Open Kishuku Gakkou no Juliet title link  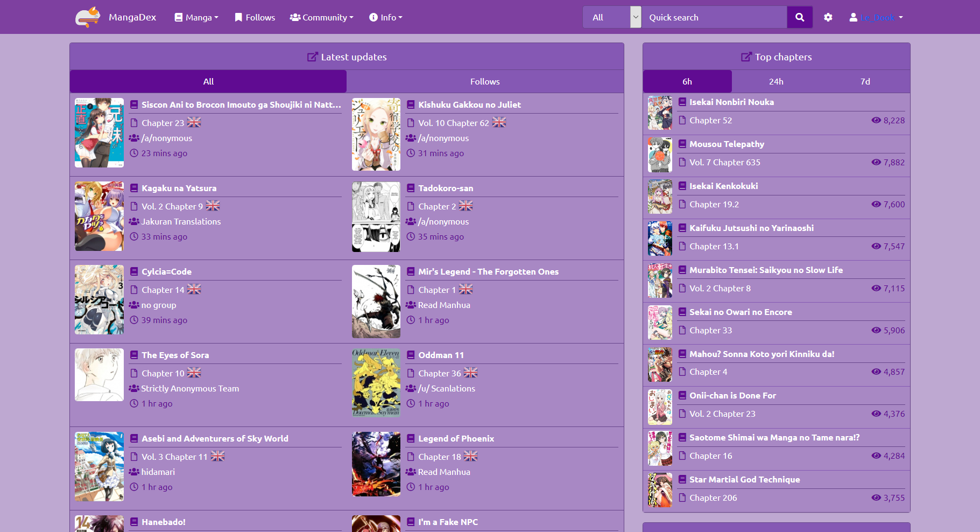pyautogui.click(x=469, y=105)
